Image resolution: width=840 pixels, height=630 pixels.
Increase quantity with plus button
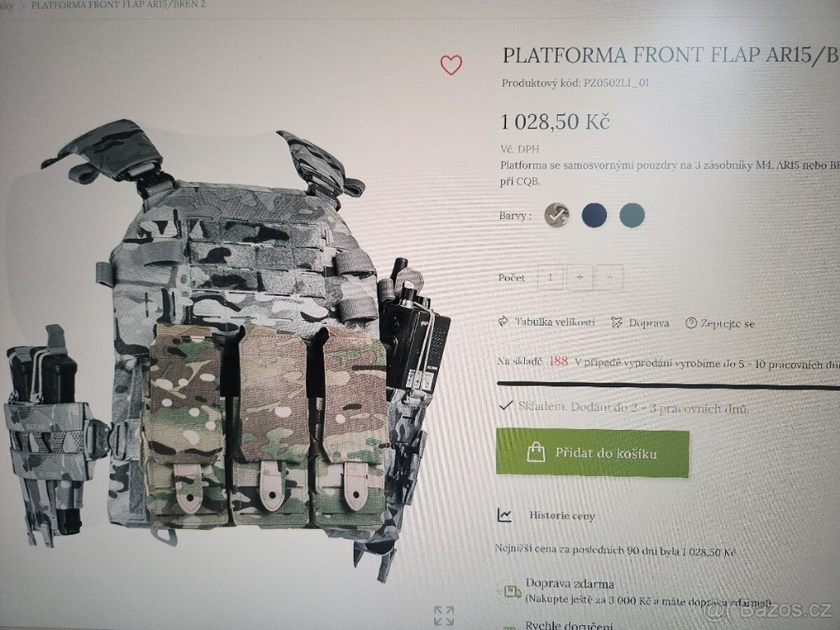[x=580, y=277]
